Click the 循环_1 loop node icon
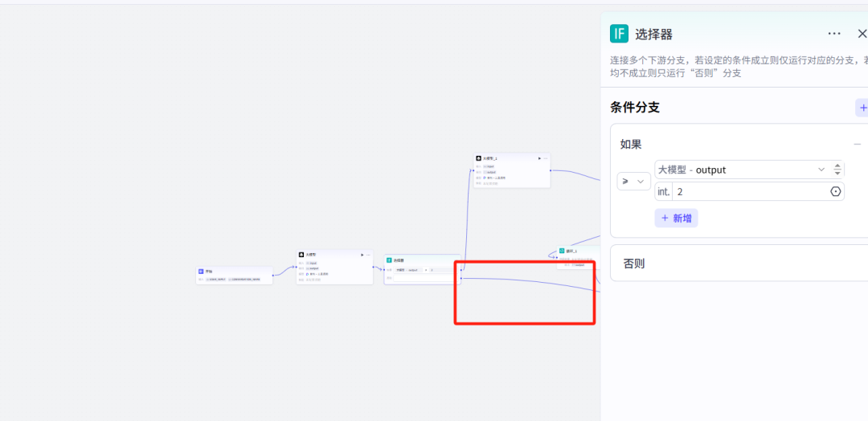 (562, 251)
